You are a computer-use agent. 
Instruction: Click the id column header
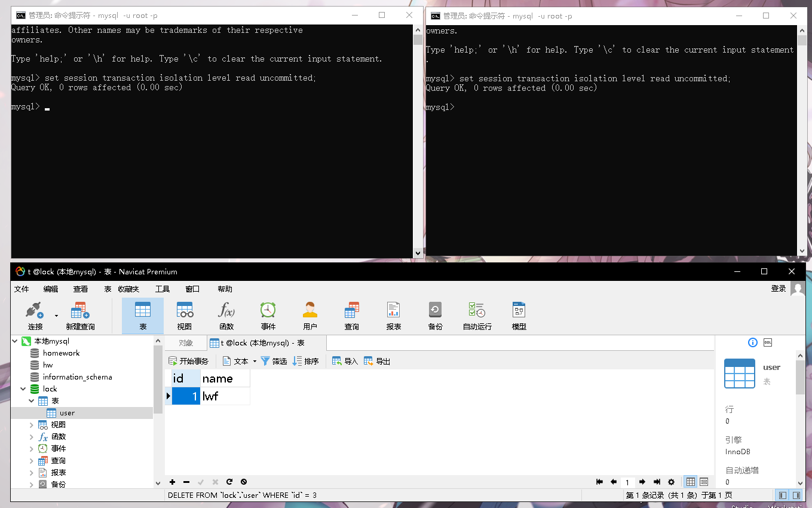click(186, 378)
